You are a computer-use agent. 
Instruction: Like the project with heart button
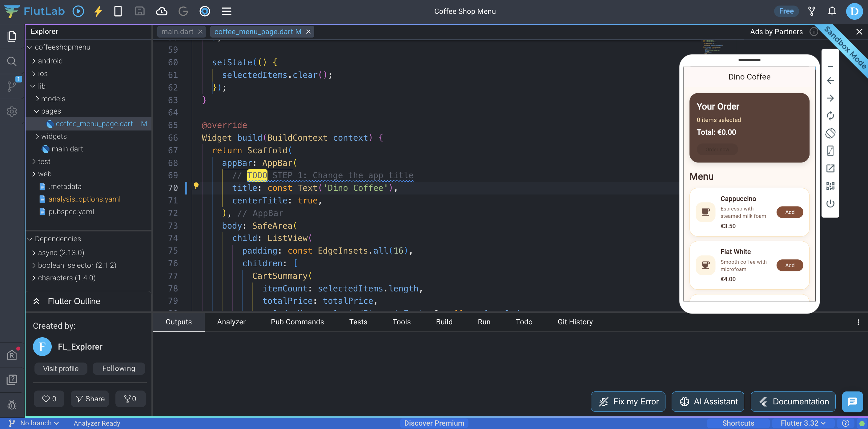tap(49, 399)
